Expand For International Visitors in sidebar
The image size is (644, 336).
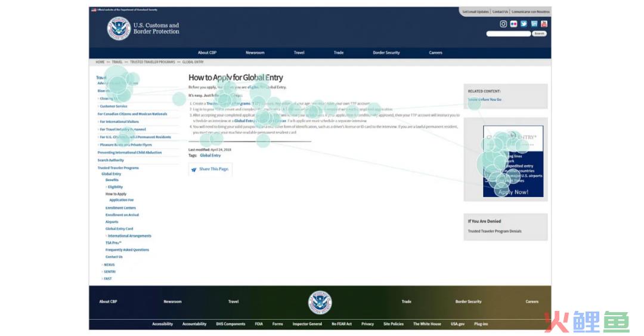[119, 122]
